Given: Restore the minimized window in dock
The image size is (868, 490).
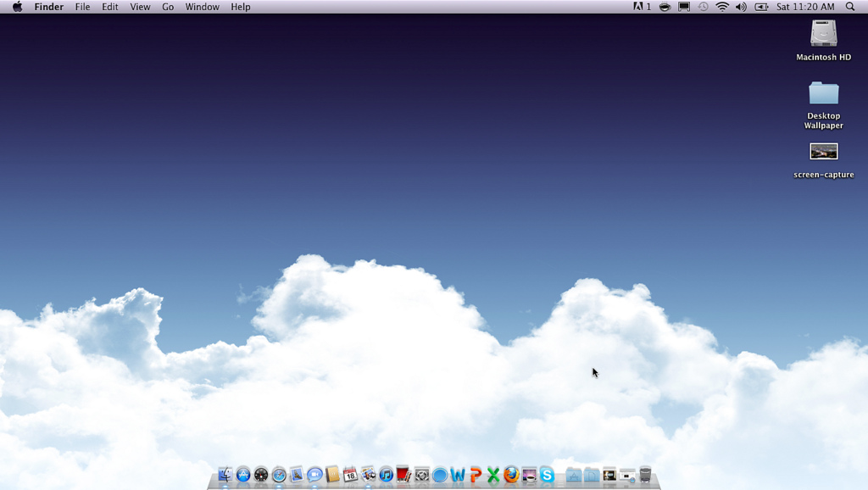Looking at the screenshot, I should pyautogui.click(x=627, y=475).
